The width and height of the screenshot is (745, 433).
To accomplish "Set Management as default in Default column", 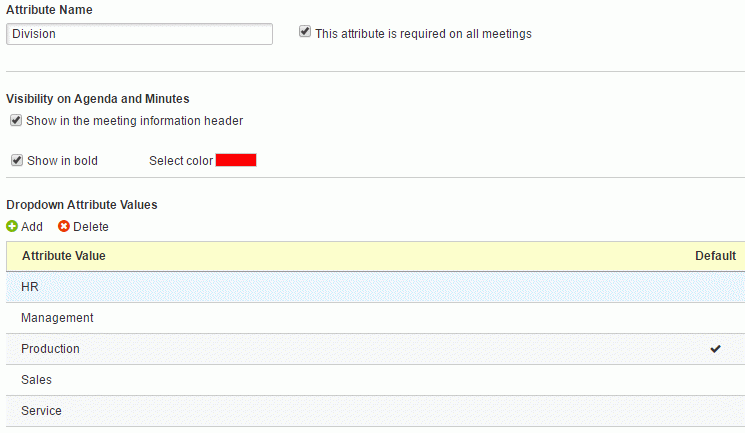I will (x=716, y=318).
